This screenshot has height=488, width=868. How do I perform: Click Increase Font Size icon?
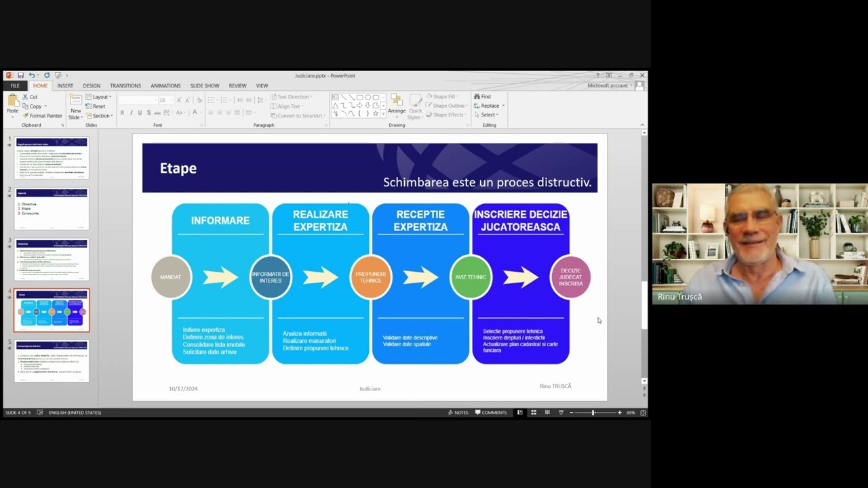coord(178,100)
